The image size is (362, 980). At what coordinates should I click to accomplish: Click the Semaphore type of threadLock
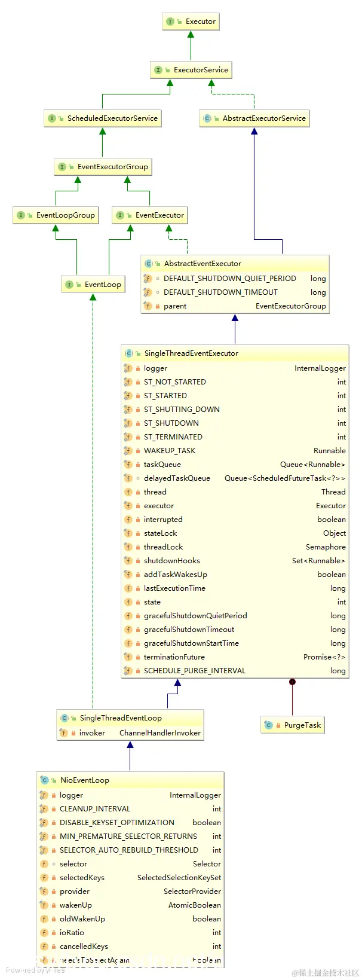click(326, 547)
